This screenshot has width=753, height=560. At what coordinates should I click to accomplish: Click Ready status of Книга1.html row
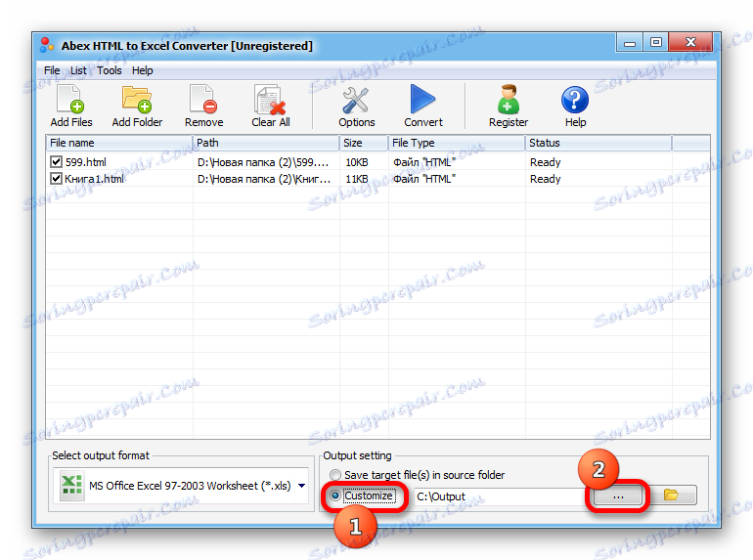tap(545, 179)
